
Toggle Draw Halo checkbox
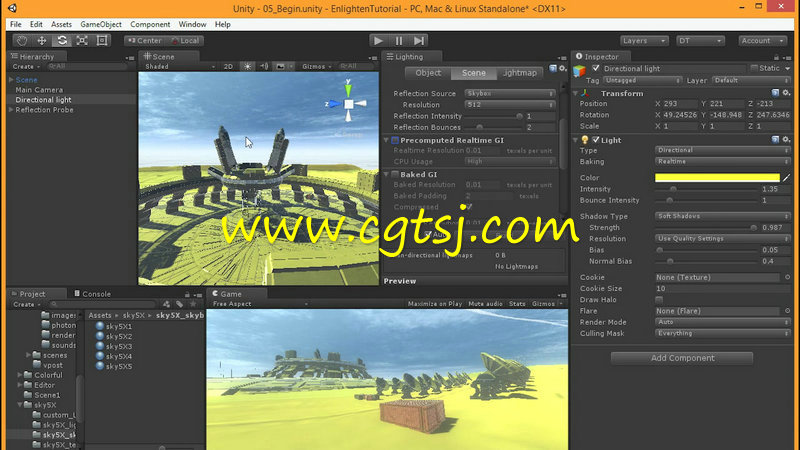click(x=659, y=300)
